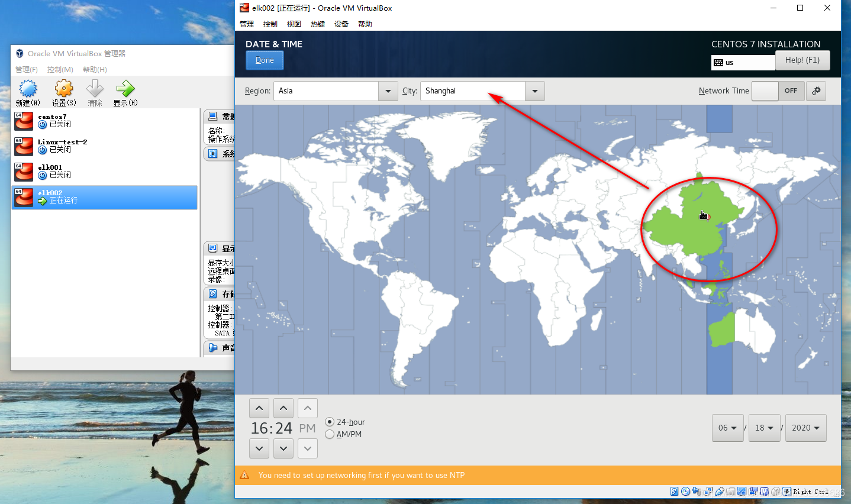Click the New (新建) VM toolbar icon
The width and height of the screenshot is (851, 504).
point(28,89)
